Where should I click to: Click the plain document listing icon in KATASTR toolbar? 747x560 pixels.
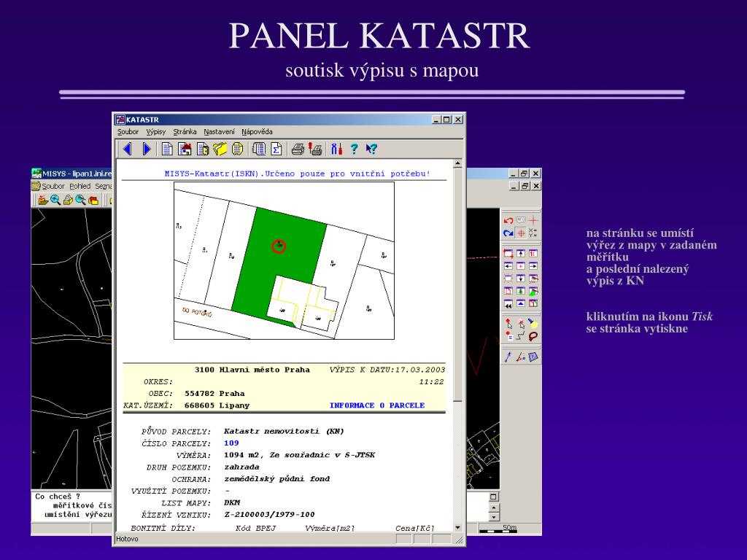(x=167, y=149)
